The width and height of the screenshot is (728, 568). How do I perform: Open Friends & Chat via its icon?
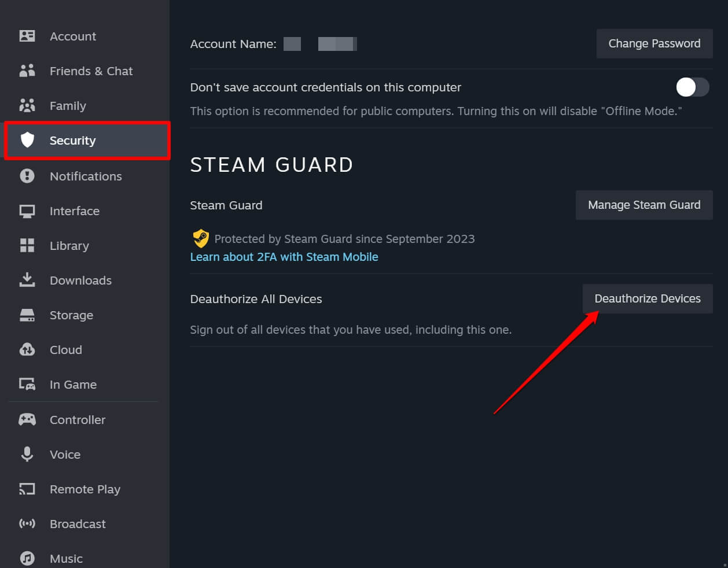click(27, 71)
